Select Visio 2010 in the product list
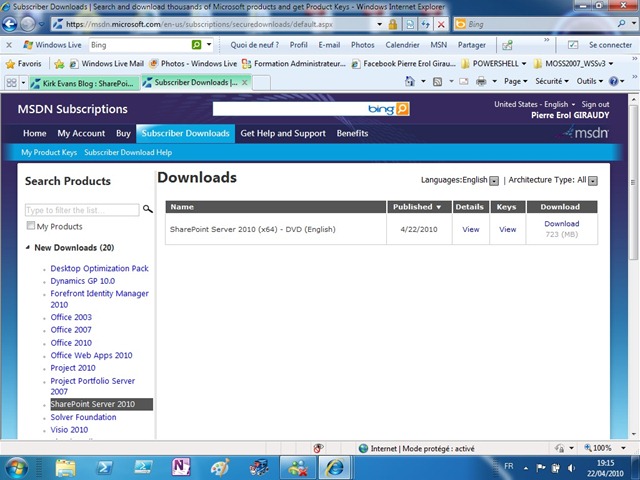This screenshot has height=480, width=640. click(x=69, y=430)
